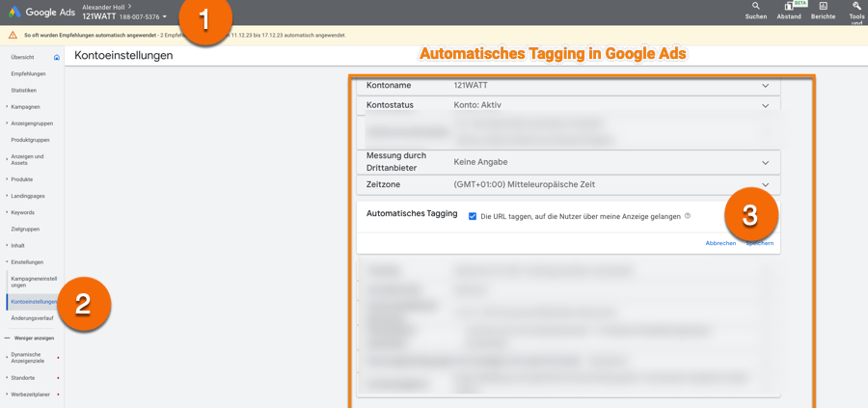Click the warning triangle in notification bar
The width and height of the screenshot is (868, 408).
coord(13,35)
